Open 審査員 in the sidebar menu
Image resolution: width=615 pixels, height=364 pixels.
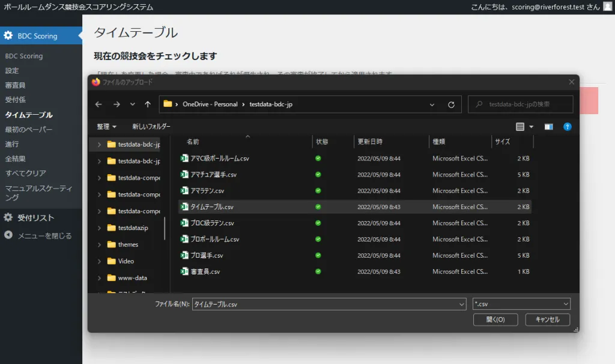point(16,85)
